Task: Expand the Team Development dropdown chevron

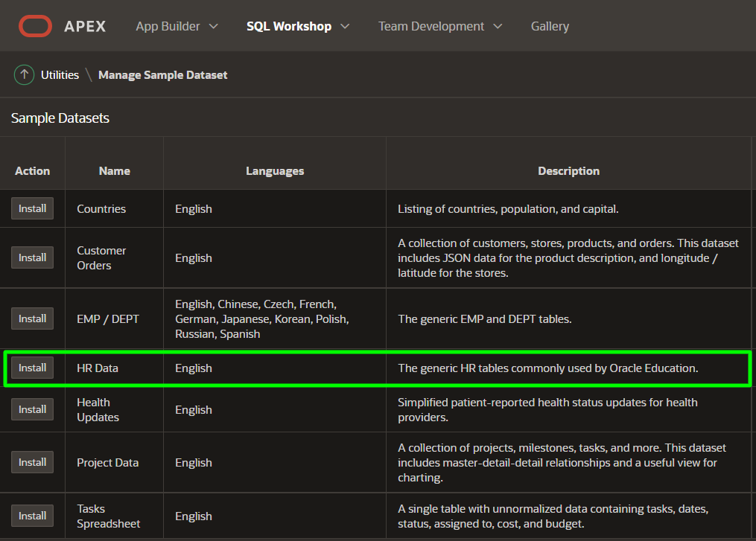Action: pyautogui.click(x=498, y=26)
